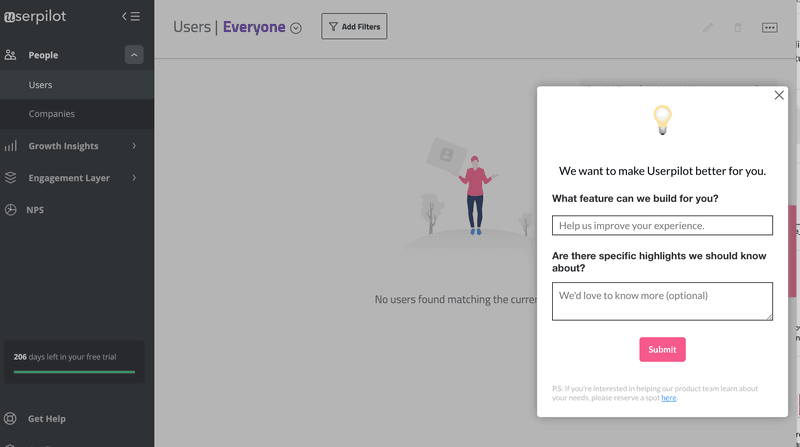Click the pencil edit icon in header
This screenshot has height=447, width=800.
(708, 27)
